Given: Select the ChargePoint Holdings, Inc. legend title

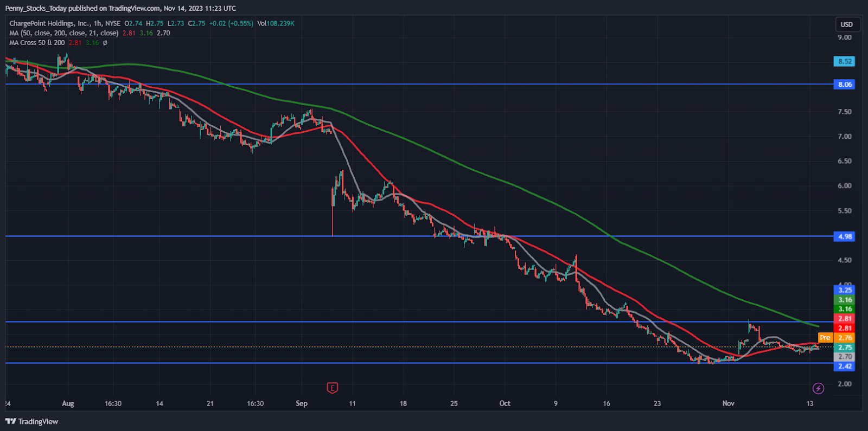Looking at the screenshot, I should coord(50,23).
